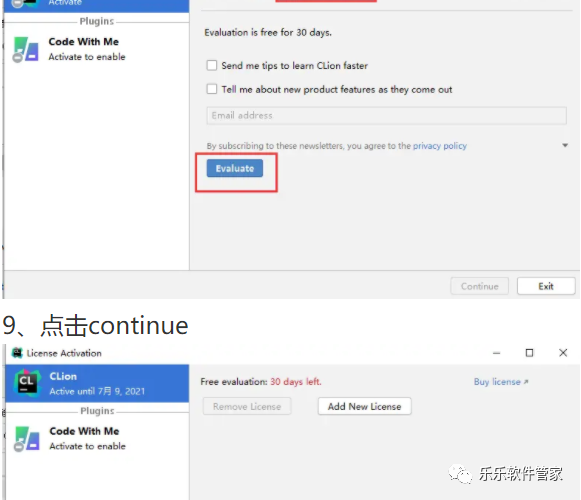Click 'Activate to enable' under upper Code With Me
The height and width of the screenshot is (500, 581).
click(x=87, y=57)
